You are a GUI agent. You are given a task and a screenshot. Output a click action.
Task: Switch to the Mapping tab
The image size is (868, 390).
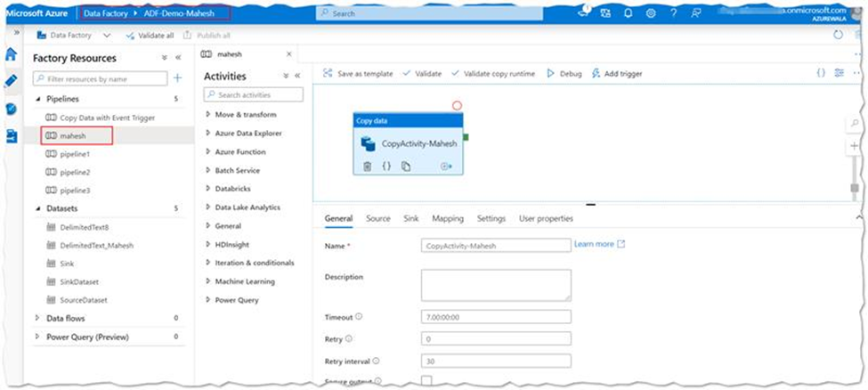point(448,219)
